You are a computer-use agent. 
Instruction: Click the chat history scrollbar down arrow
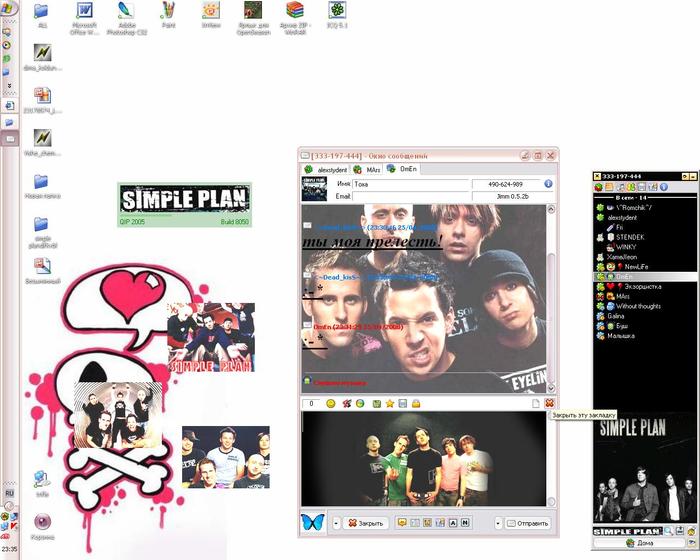pos(551,388)
